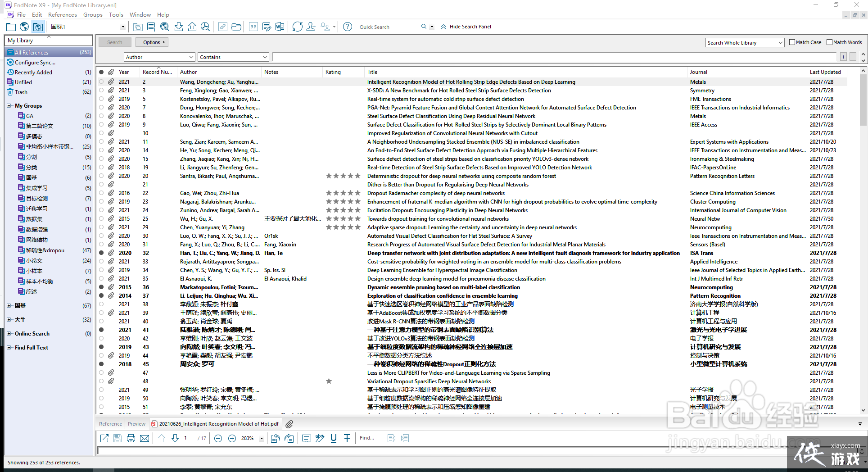This screenshot has width=868, height=472.
Task: Enable the Match Case checkbox
Action: pos(792,42)
